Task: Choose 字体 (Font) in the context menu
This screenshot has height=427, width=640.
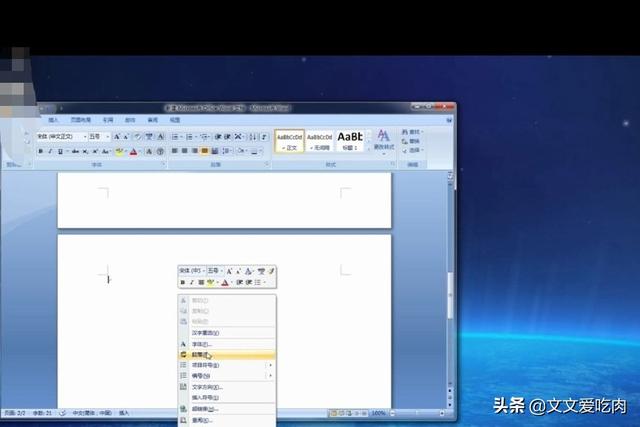Action: [x=227, y=344]
